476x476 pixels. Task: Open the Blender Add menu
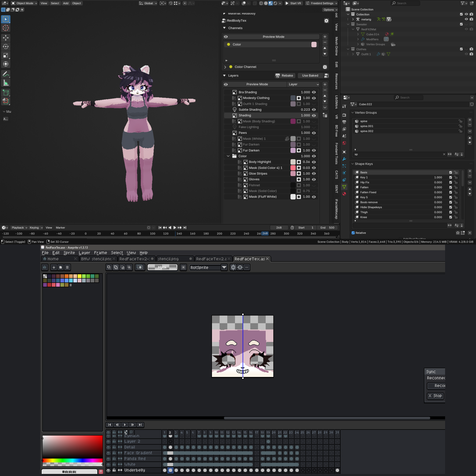66,3
